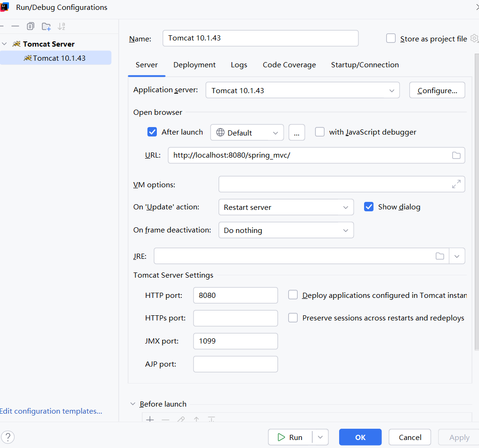The image size is (479, 448).
Task: Sort configurations alphabetically
Action: pyautogui.click(x=61, y=26)
